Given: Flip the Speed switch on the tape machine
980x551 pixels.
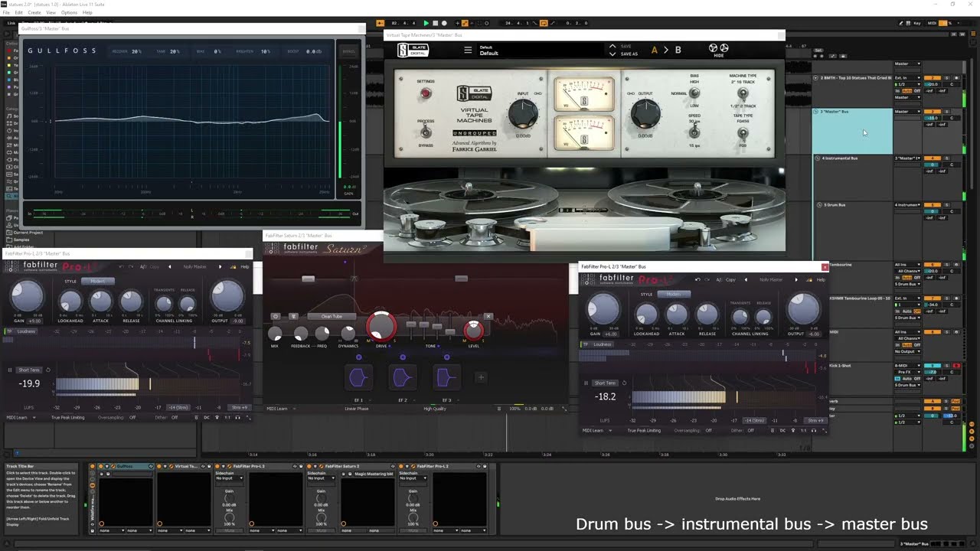Looking at the screenshot, I should 694,132.
